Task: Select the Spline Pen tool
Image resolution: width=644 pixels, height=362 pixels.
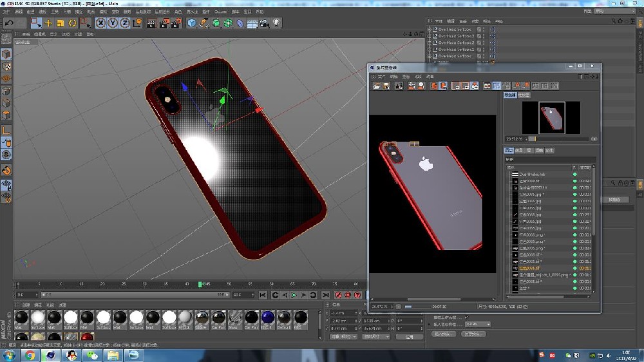Action: tap(204, 23)
